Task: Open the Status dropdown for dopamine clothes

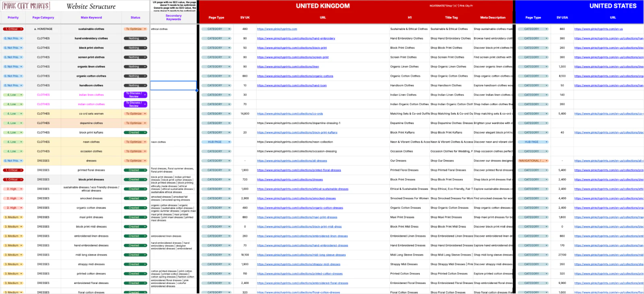Action: 135,123
